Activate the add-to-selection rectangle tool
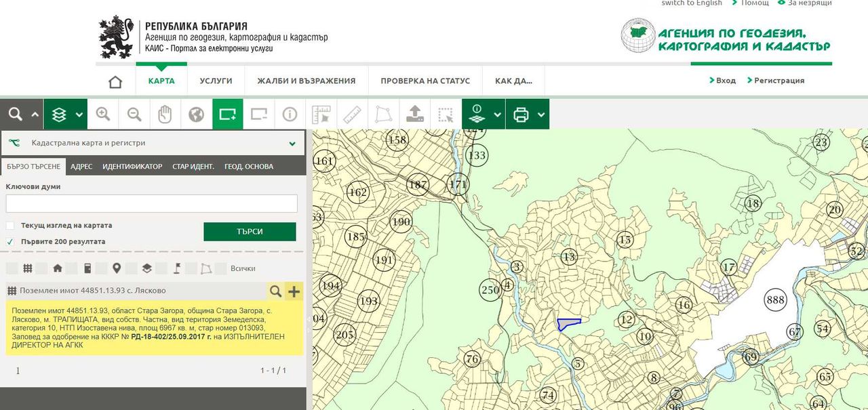Screen dimensions: 868x410 [x=228, y=115]
